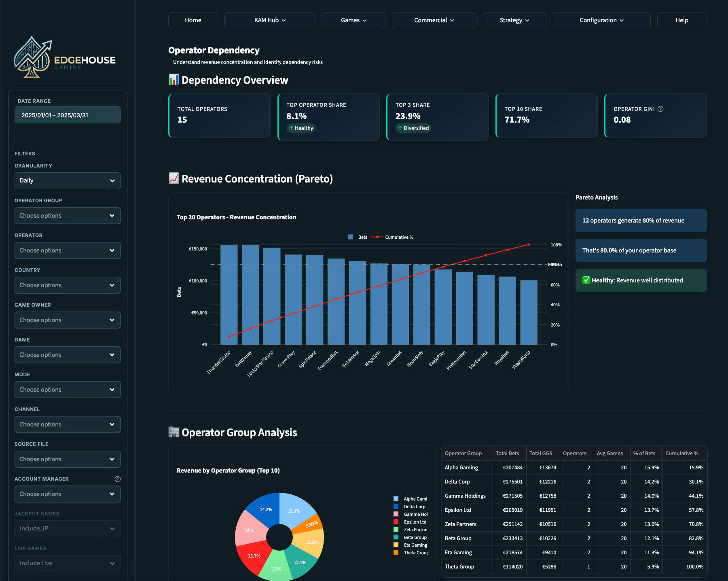The image size is (728, 581).
Task: Open the Strategy menu
Action: tap(514, 20)
